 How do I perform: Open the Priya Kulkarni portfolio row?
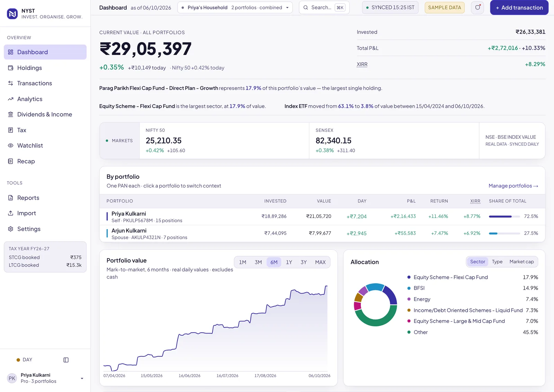pyautogui.click(x=322, y=217)
